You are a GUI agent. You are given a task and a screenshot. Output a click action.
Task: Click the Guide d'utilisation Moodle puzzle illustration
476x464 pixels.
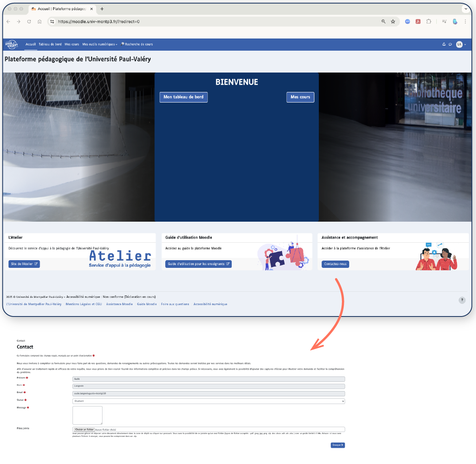(x=284, y=256)
